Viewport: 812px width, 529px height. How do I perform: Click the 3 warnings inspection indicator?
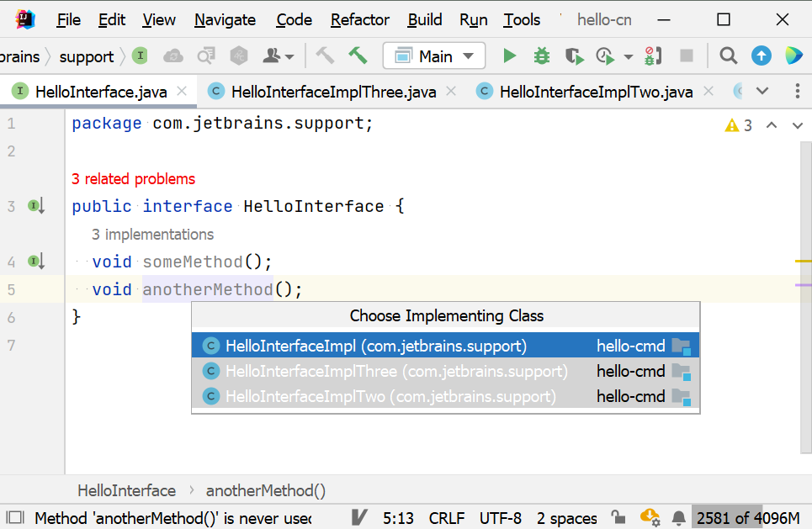(x=739, y=125)
